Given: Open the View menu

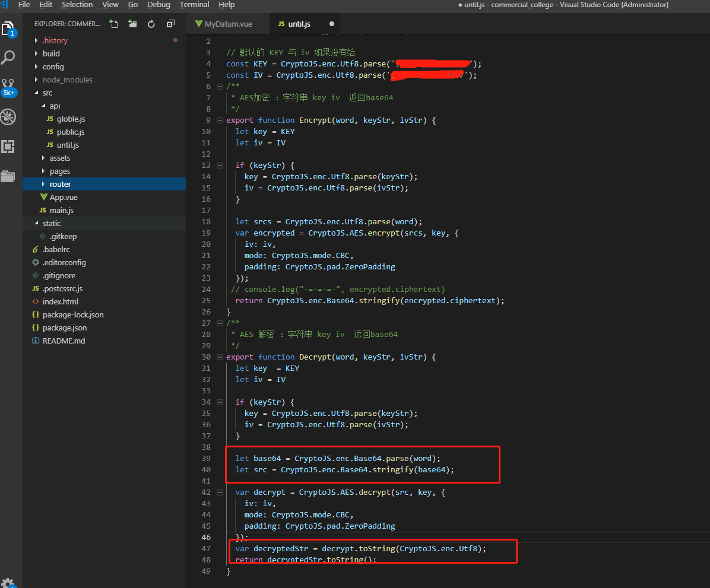Looking at the screenshot, I should pyautogui.click(x=110, y=5).
